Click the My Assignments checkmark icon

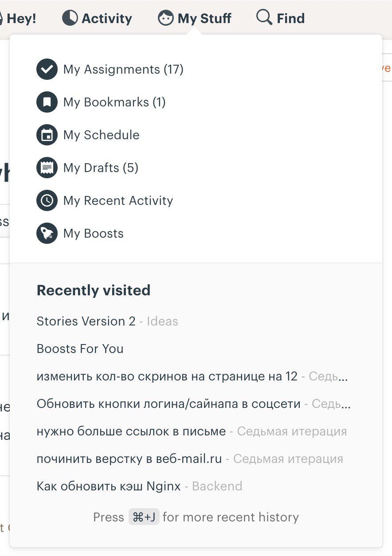click(x=47, y=70)
